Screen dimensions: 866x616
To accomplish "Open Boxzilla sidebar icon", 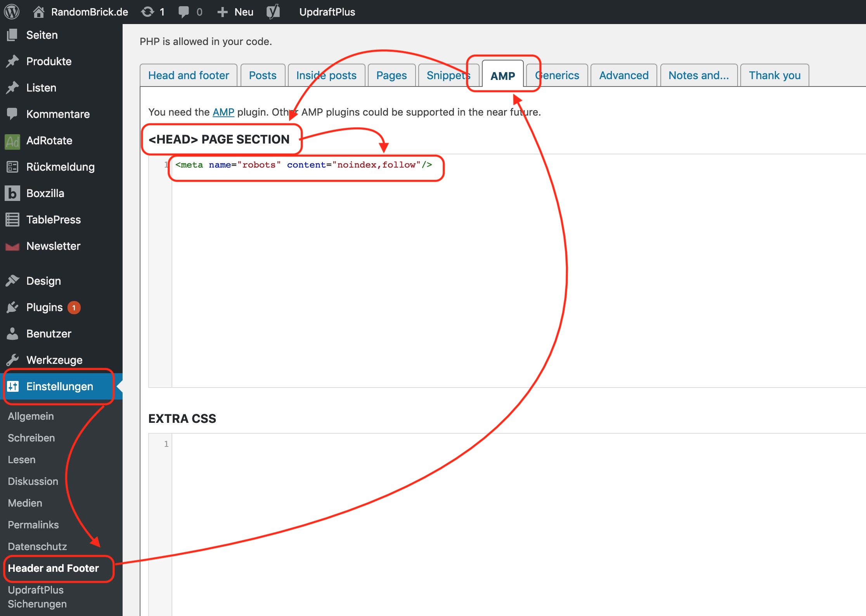I will tap(12, 193).
